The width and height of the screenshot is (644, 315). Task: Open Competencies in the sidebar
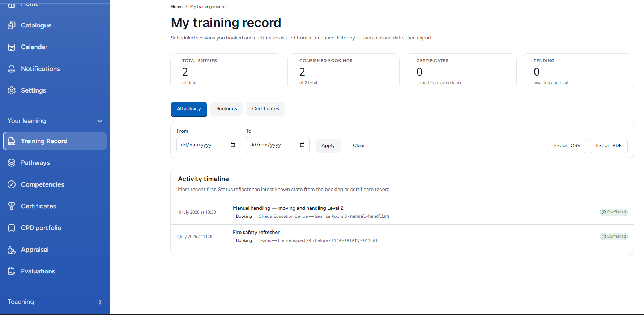55,184
